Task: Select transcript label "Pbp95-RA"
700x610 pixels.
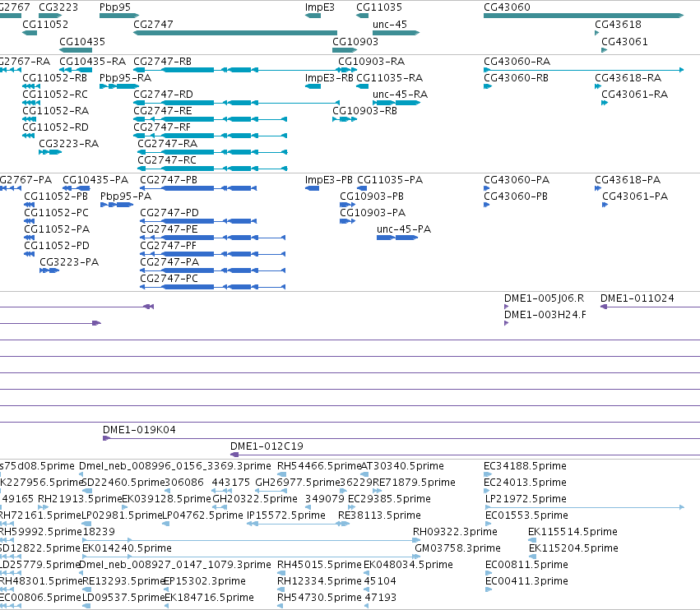Action: click(x=126, y=77)
